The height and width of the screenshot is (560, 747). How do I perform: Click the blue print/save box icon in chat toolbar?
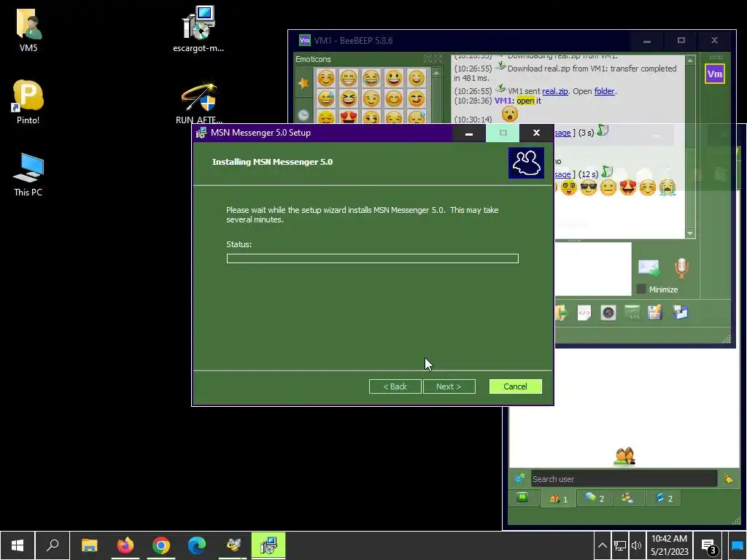pos(680,313)
